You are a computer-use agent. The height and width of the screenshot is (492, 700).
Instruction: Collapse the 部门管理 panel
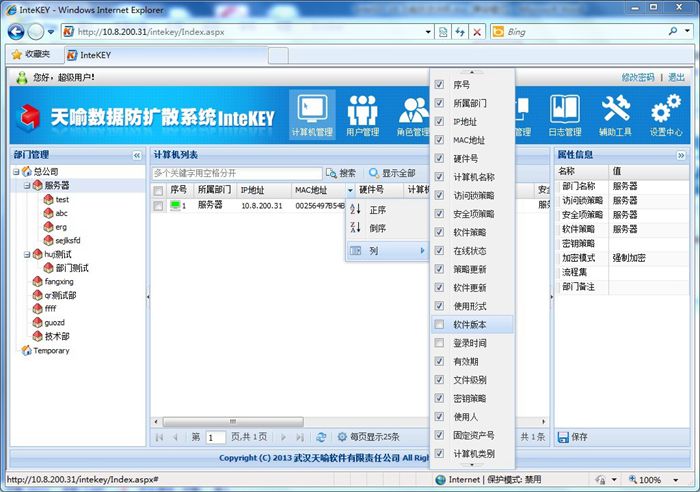137,155
